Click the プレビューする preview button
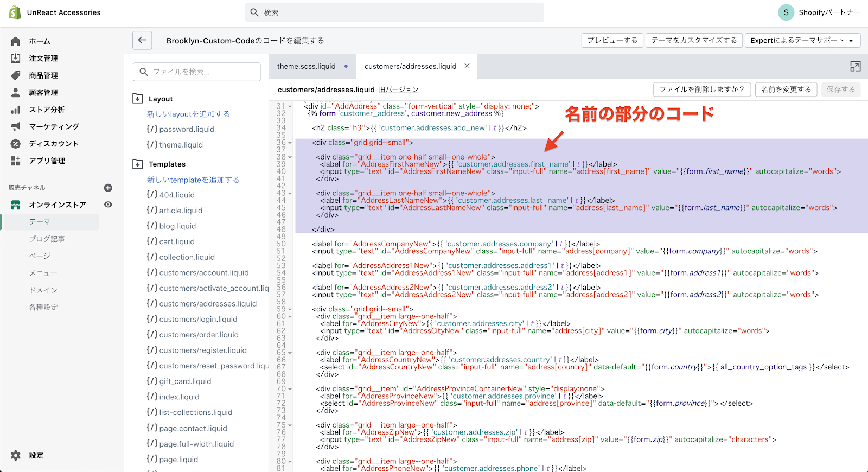This screenshot has height=472, width=868. pyautogui.click(x=612, y=41)
